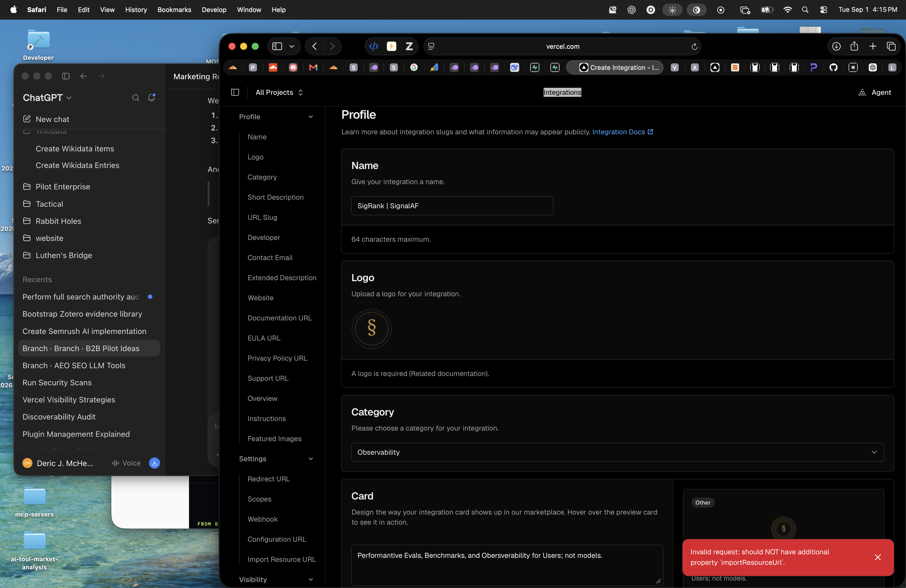Jump to Import Resource URL setting
This screenshot has width=906, height=588.
(282, 560)
